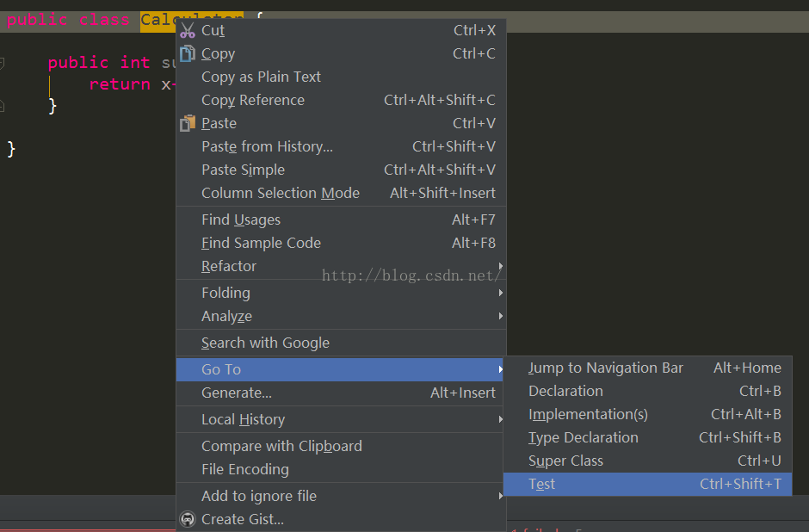
Task: Expand the Refactor submenu
Action: pyautogui.click(x=229, y=266)
